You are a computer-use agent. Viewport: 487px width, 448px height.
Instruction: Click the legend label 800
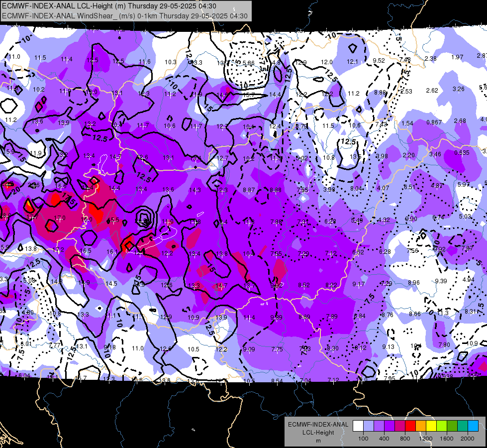click(x=405, y=439)
